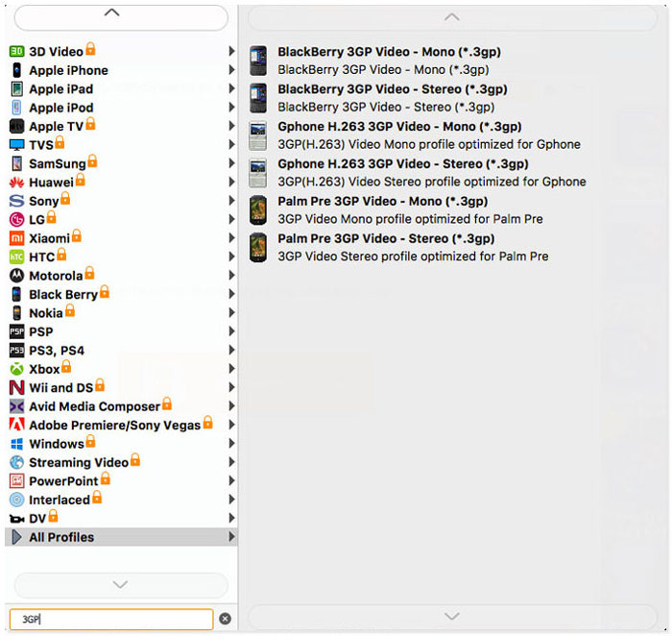The height and width of the screenshot is (636, 672).
Task: Choose Palm Pre 3GP Video - Stereo profile
Action: (x=452, y=247)
